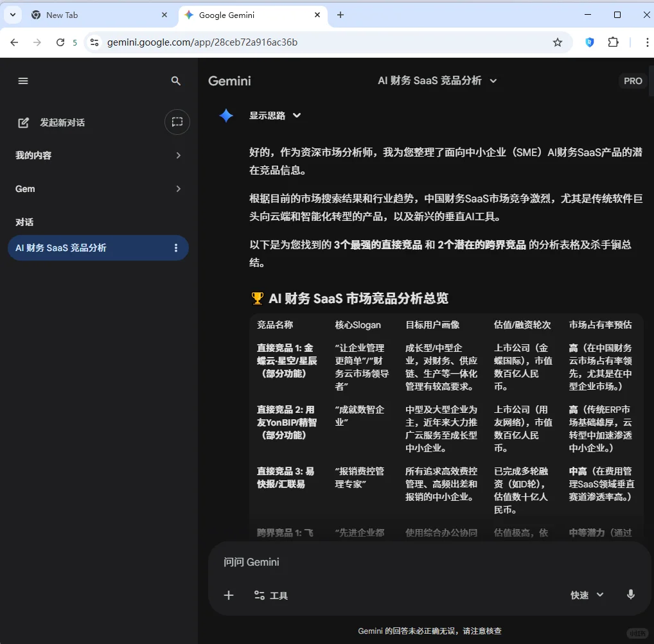This screenshot has height=644, width=654.
Task: Maximize the browser window
Action: coord(617,15)
